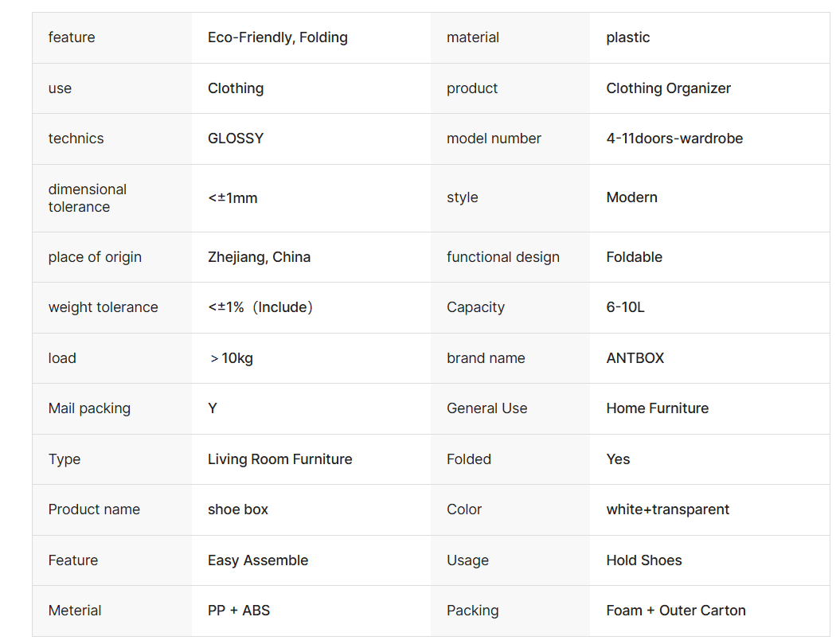This screenshot has width=836, height=644.
Task: Click the 'Eco-Friendly, Folding' feature value
Action: click(277, 38)
